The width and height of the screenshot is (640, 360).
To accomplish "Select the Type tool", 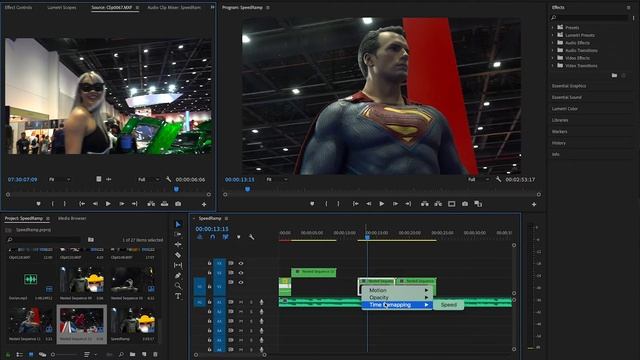I will 178,296.
